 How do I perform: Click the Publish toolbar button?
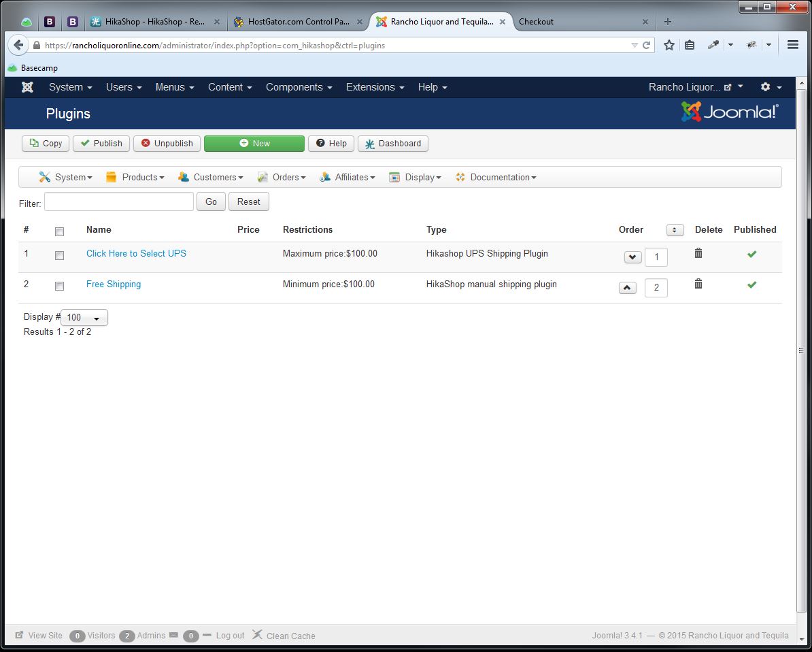[101, 144]
